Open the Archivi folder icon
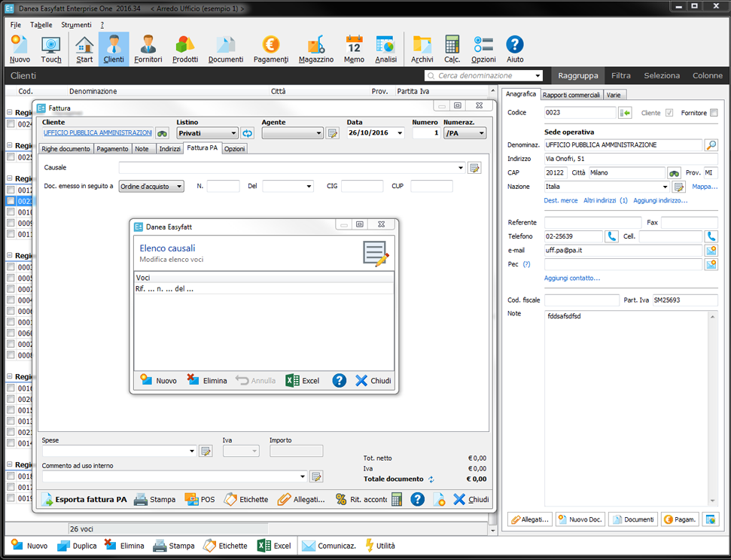 click(x=422, y=49)
